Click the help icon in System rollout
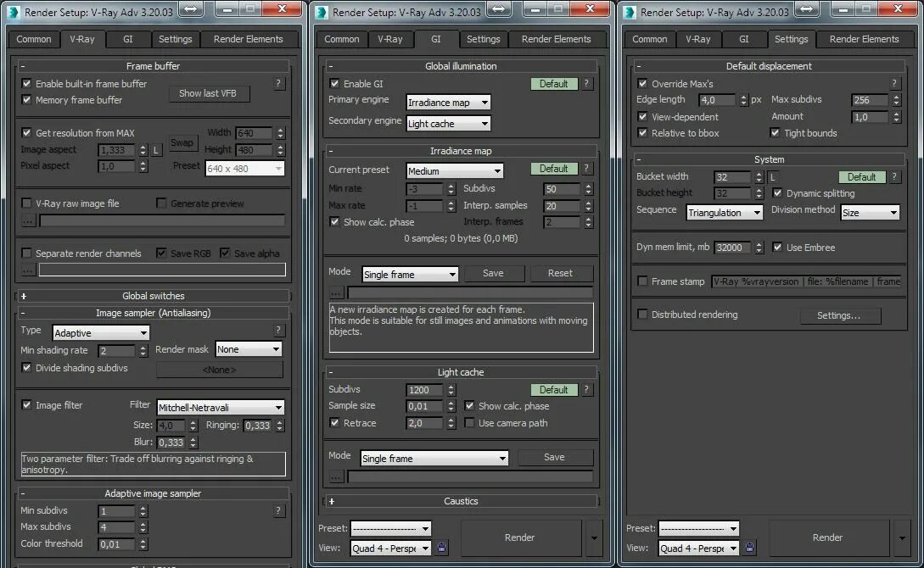 [894, 176]
